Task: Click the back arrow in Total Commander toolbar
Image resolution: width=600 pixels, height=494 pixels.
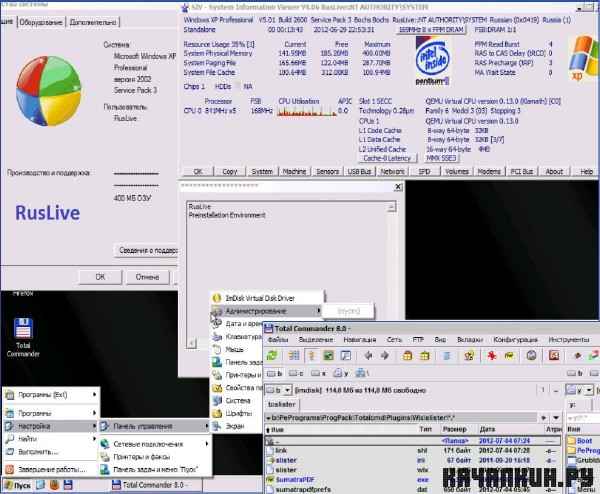Action: coord(368,355)
